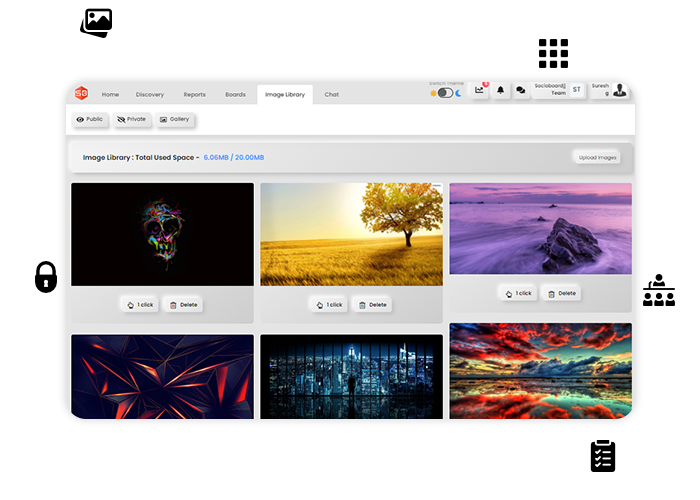Expand the Suresh user menu

pyautogui.click(x=600, y=90)
